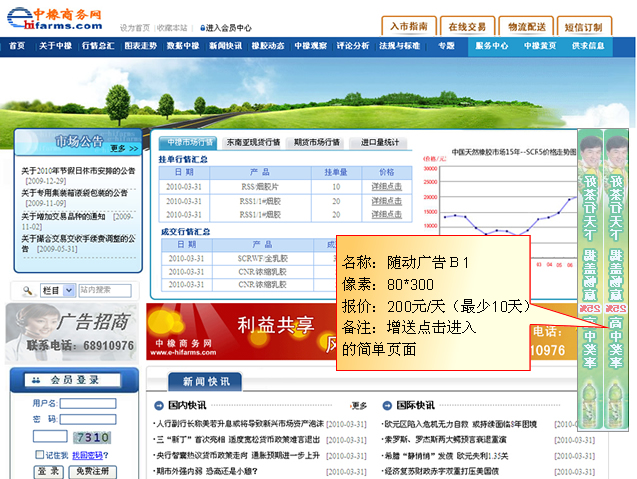Image resolution: width=637 pixels, height=479 pixels.
Task: Open 法规与标准 in the navigation bar
Action: pos(399,46)
